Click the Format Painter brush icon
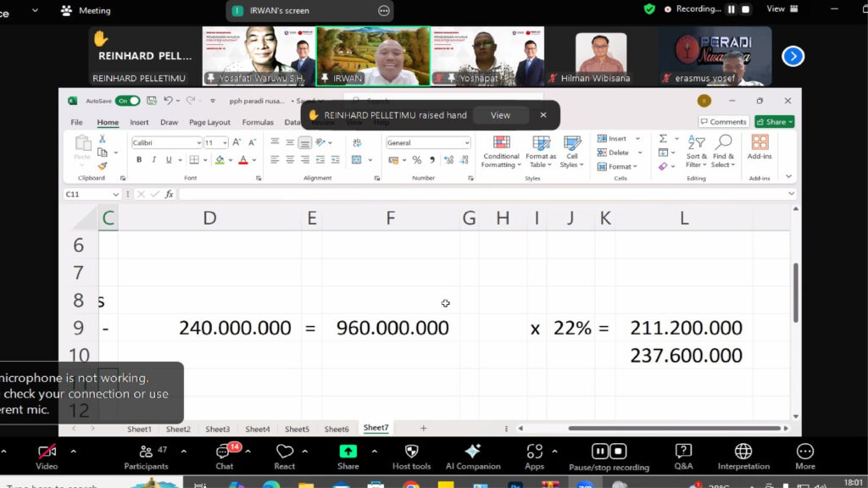This screenshot has height=488, width=868. [103, 166]
